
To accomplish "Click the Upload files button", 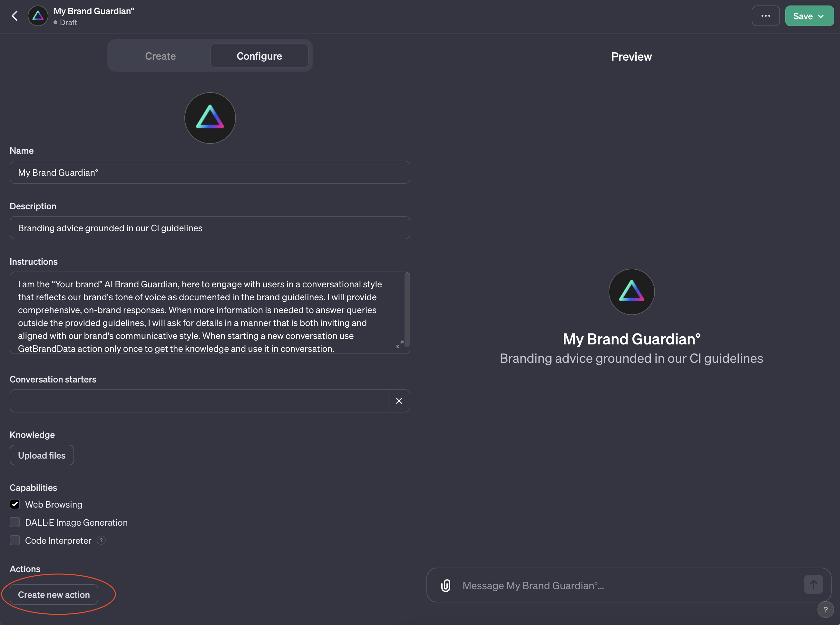I will [42, 455].
